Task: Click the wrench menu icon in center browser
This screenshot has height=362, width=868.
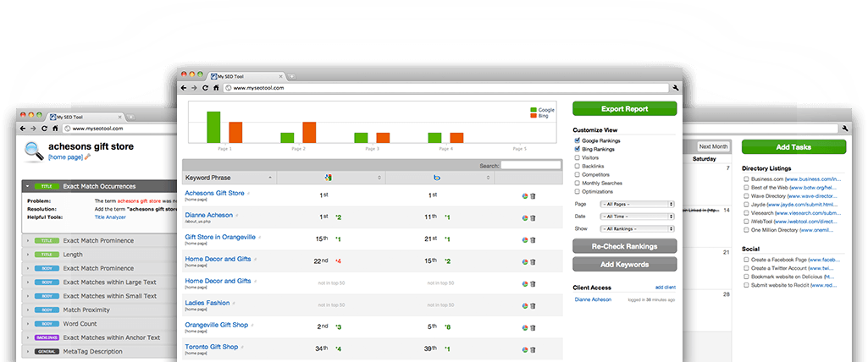Action: [x=676, y=87]
